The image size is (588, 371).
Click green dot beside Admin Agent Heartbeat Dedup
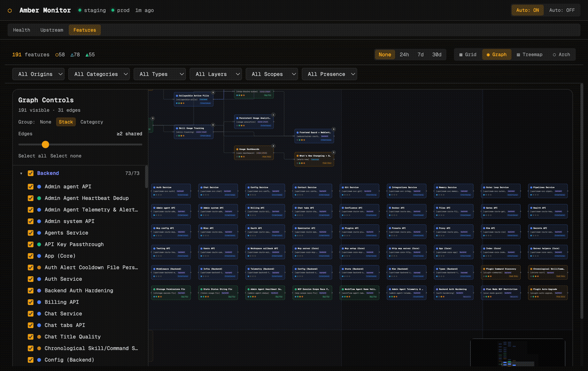pyautogui.click(x=39, y=198)
